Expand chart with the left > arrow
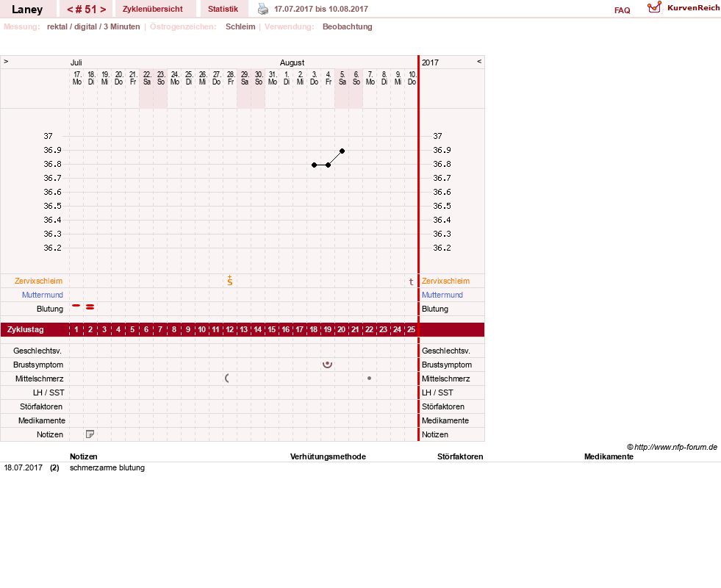Screen dimensions: 721x588 click(6, 61)
